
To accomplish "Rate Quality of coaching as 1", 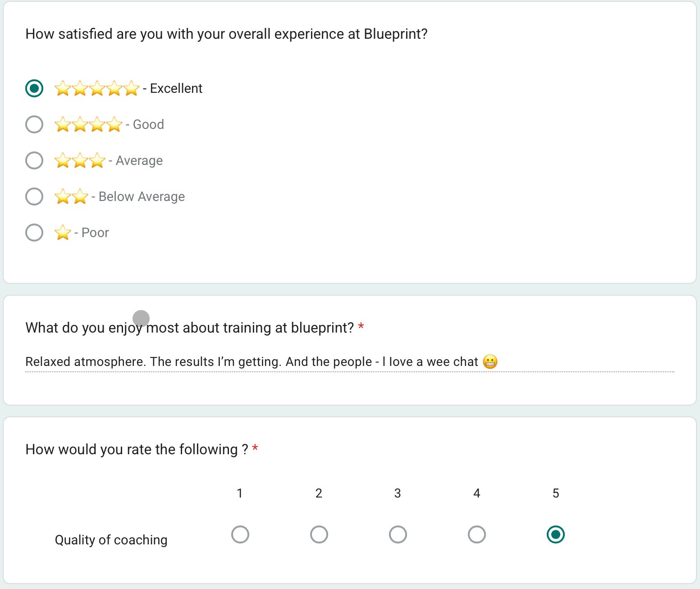I will 240,534.
